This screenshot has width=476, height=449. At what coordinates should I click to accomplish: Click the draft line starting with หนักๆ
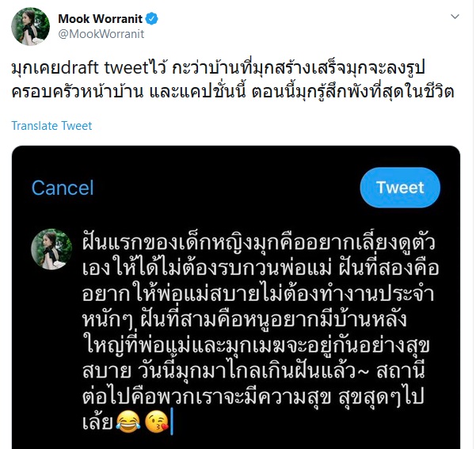tap(245, 319)
